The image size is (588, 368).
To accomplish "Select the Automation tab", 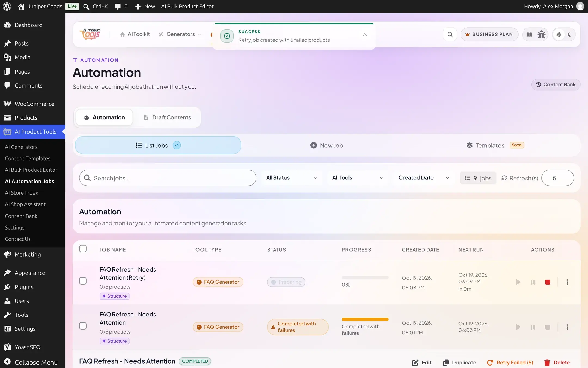I will click(x=104, y=117).
